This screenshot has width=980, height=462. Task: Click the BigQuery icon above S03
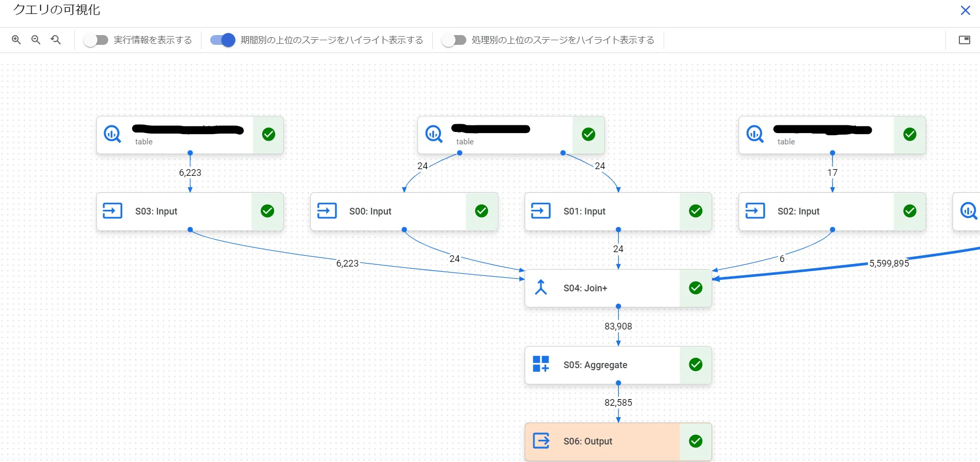pos(112,134)
